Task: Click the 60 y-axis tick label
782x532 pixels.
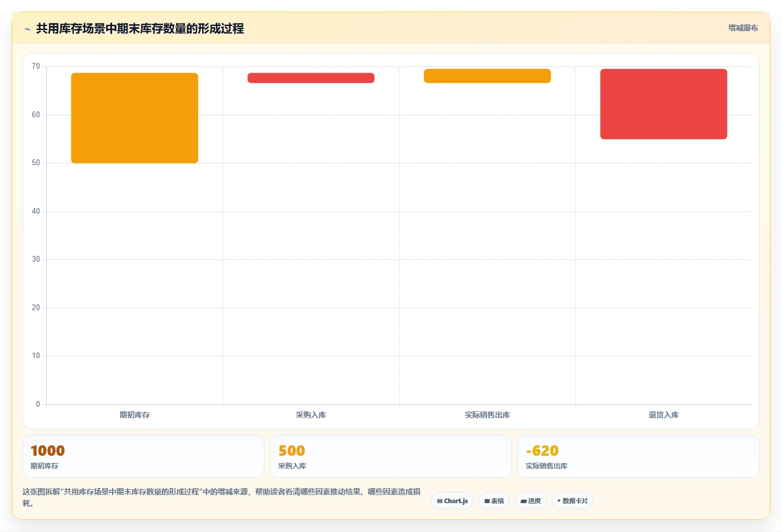Action: pos(36,115)
